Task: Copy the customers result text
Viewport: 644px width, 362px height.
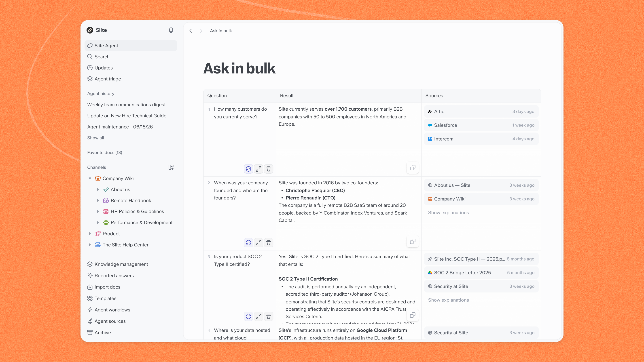Action: pyautogui.click(x=413, y=167)
